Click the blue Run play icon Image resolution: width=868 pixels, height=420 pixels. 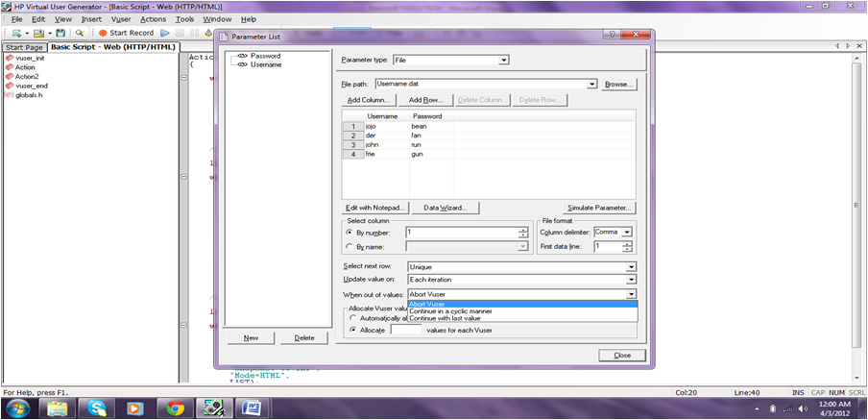tap(165, 34)
